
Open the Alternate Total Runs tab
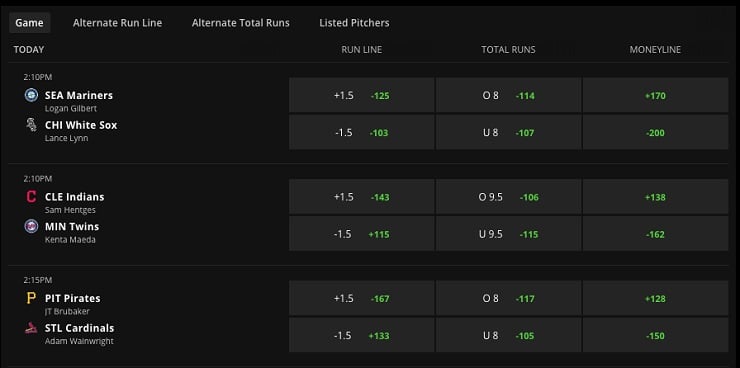pos(241,23)
